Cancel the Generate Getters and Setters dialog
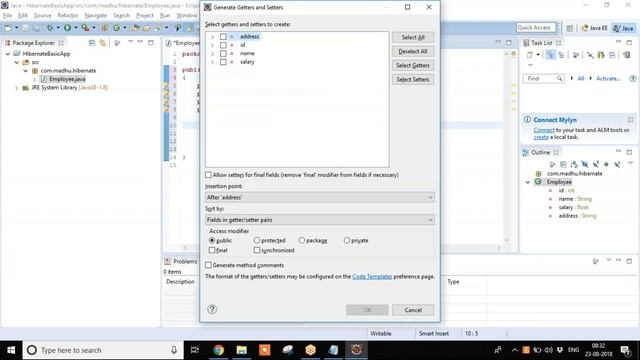The width and height of the screenshot is (640, 360). [x=413, y=310]
